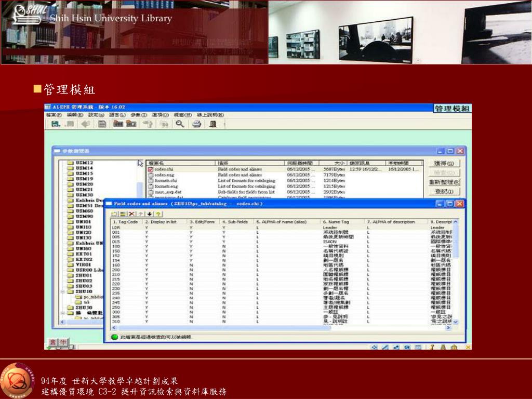The height and width of the screenshot is (399, 532).
Task: Click the '2. Display in list' column header
Action: click(165, 221)
